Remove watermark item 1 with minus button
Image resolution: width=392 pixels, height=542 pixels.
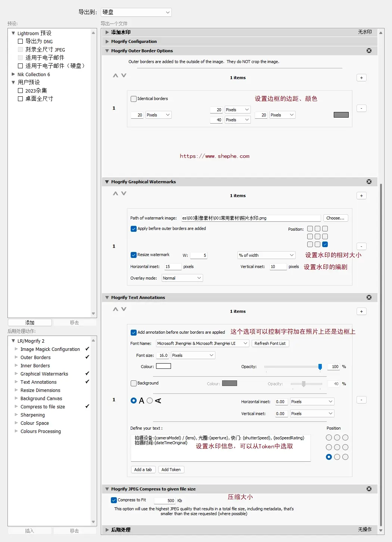[361, 246]
